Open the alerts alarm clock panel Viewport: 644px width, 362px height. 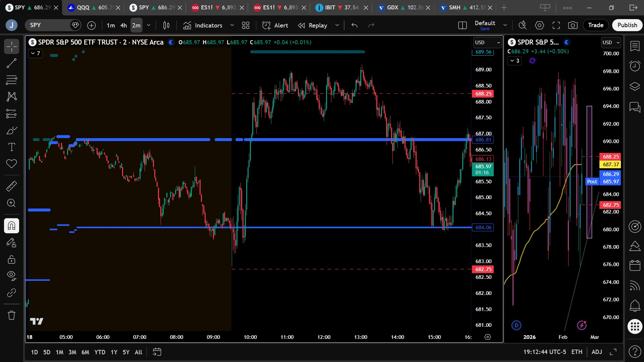click(x=635, y=66)
